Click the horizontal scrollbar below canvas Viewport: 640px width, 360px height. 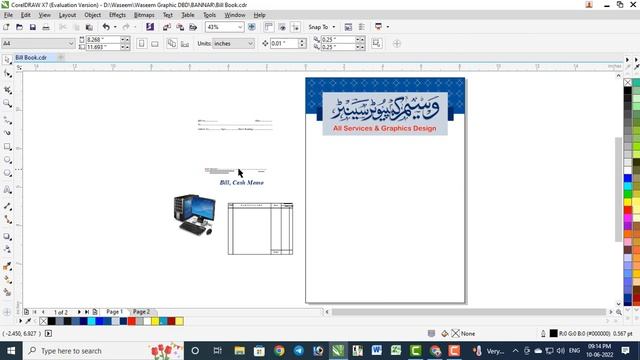(469, 312)
